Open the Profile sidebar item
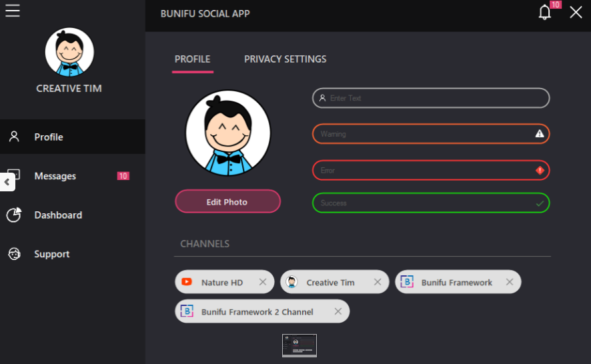Screen dimensions: 591x364 (x=72, y=137)
